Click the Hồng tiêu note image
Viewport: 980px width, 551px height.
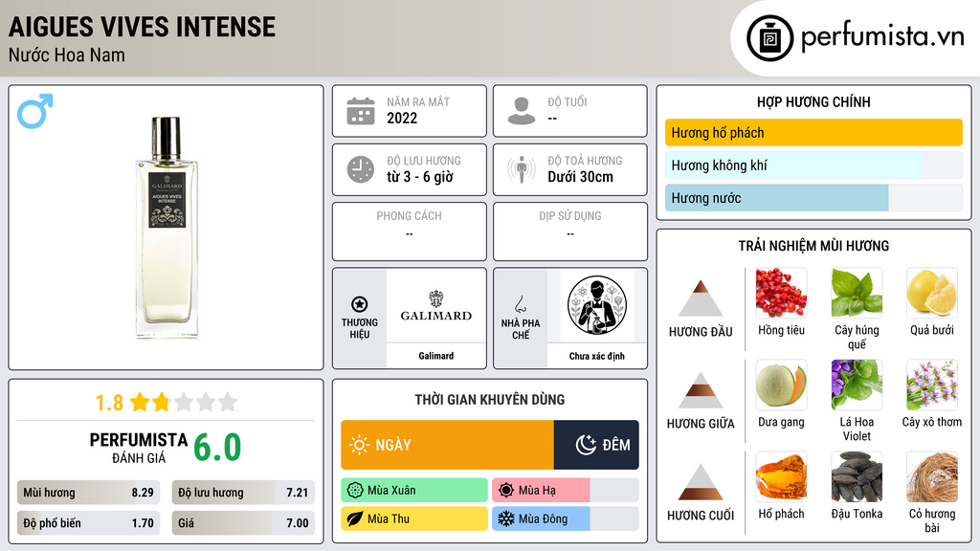pos(781,293)
